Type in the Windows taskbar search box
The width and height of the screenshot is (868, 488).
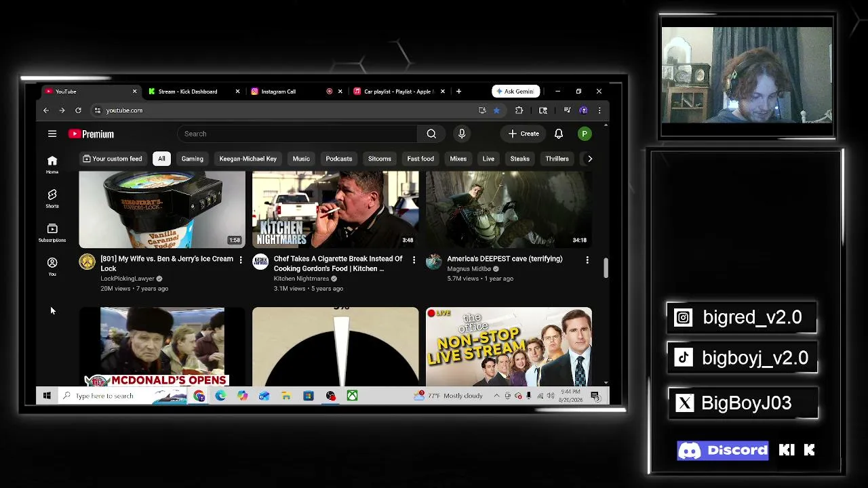click(122, 396)
